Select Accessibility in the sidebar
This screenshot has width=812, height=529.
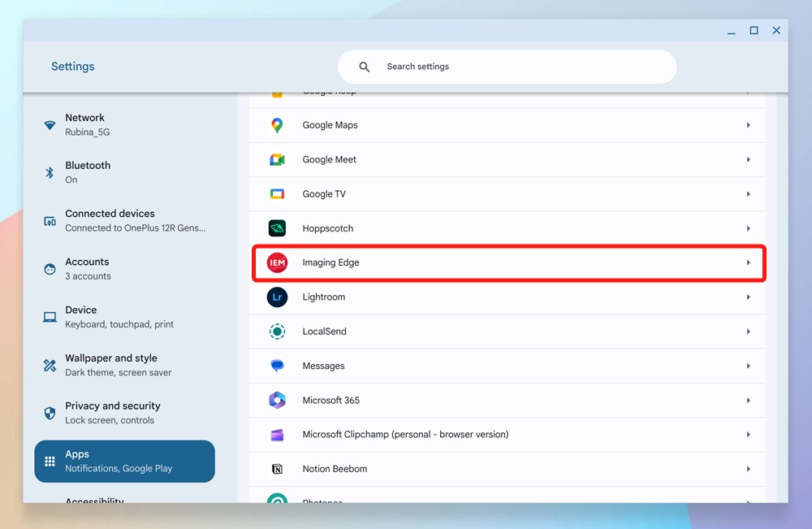coord(94,500)
